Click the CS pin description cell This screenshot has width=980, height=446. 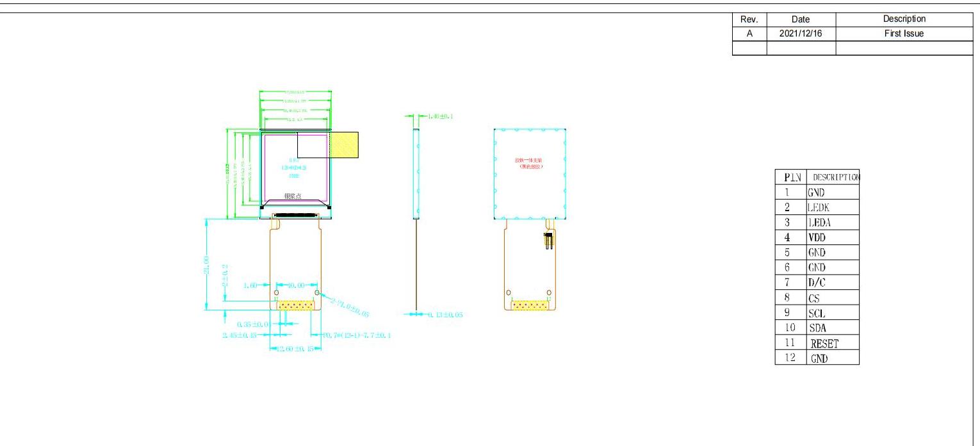(x=814, y=298)
